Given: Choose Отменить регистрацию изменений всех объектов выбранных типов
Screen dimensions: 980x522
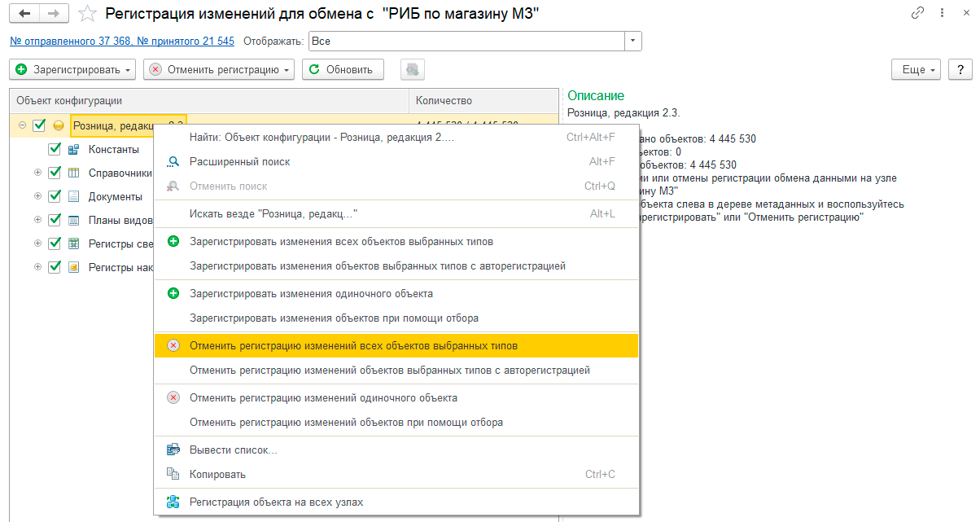Looking at the screenshot, I should pyautogui.click(x=396, y=345).
